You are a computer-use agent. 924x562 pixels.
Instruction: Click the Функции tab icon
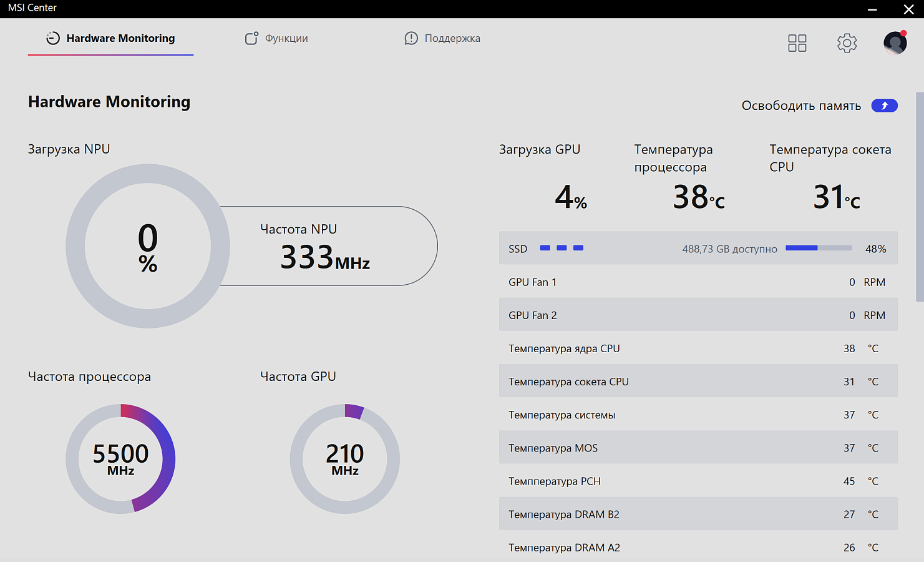(x=251, y=38)
